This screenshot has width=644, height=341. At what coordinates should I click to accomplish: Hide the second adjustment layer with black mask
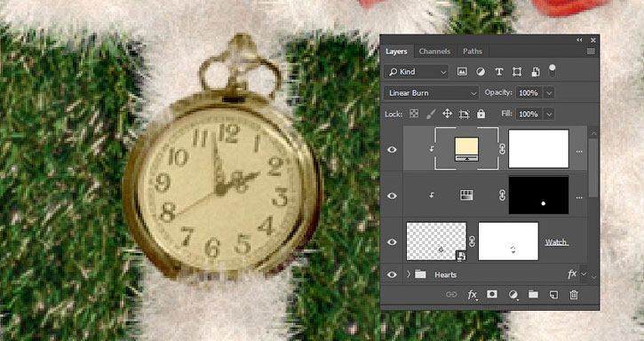392,195
